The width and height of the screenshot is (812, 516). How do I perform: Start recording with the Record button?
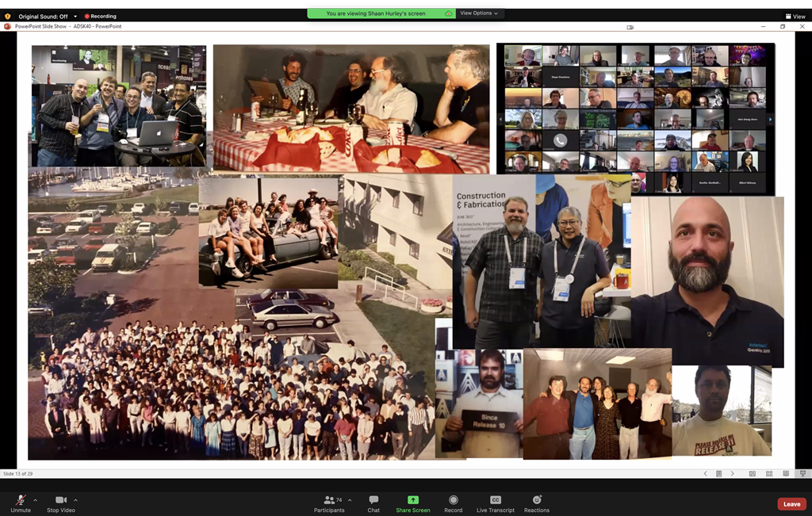click(x=453, y=503)
